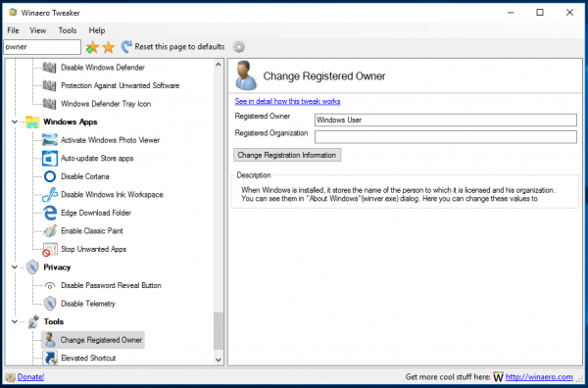Click the Elevated Shortcut icon
Image resolution: width=588 pixels, height=388 pixels.
click(x=50, y=358)
